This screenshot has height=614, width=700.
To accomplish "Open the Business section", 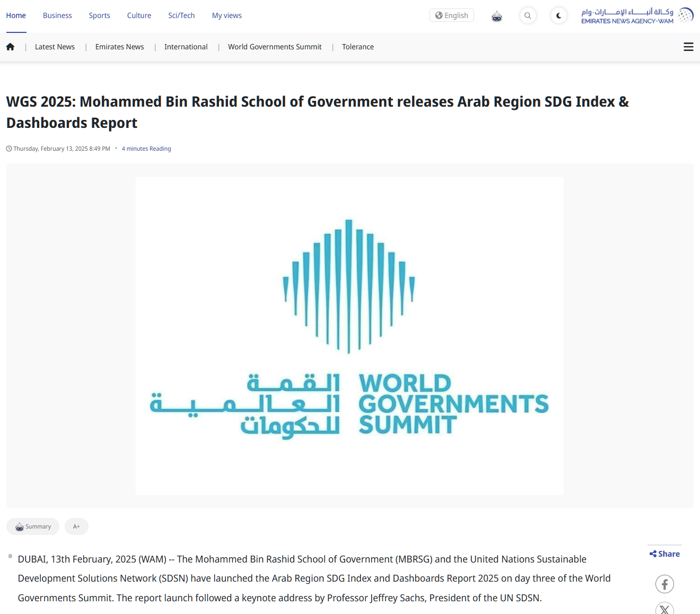I will coord(57,15).
